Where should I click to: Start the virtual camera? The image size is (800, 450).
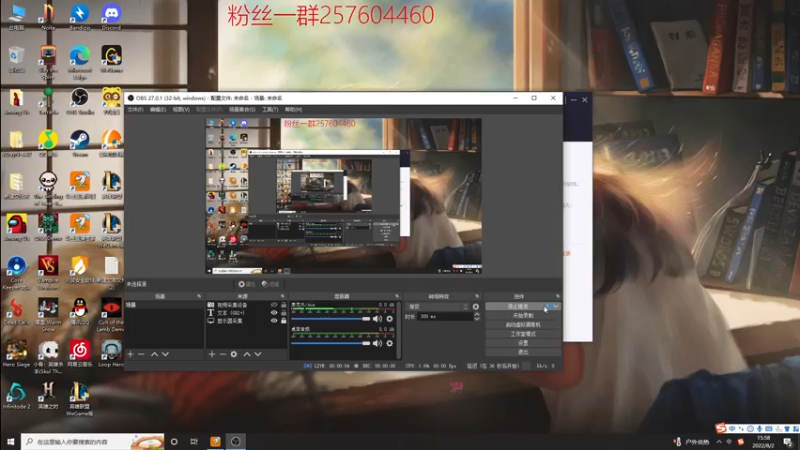(523, 324)
